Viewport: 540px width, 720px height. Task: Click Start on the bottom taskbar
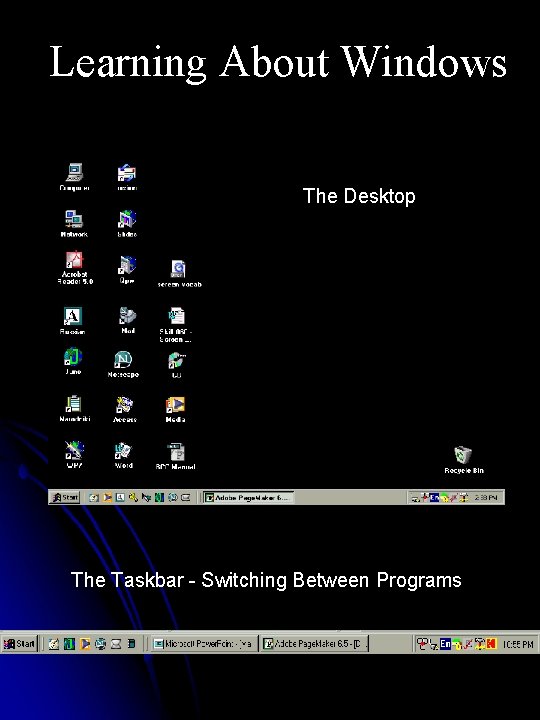click(19, 644)
